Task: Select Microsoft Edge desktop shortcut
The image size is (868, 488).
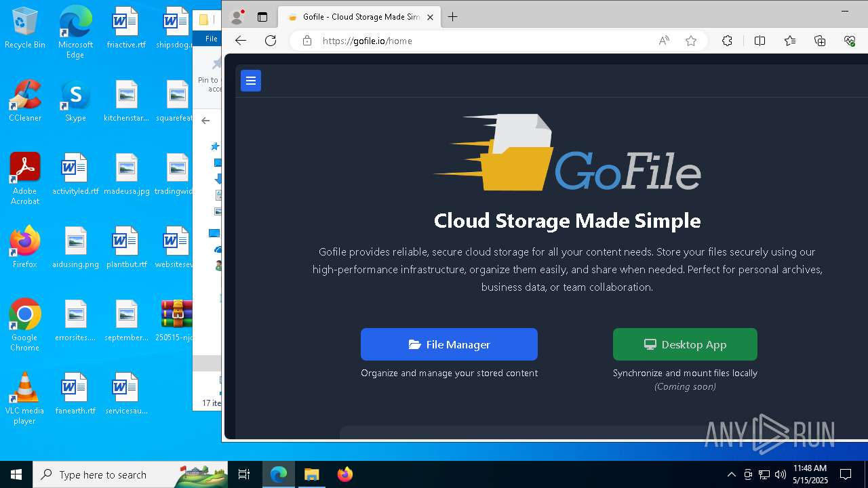Action: click(x=75, y=32)
